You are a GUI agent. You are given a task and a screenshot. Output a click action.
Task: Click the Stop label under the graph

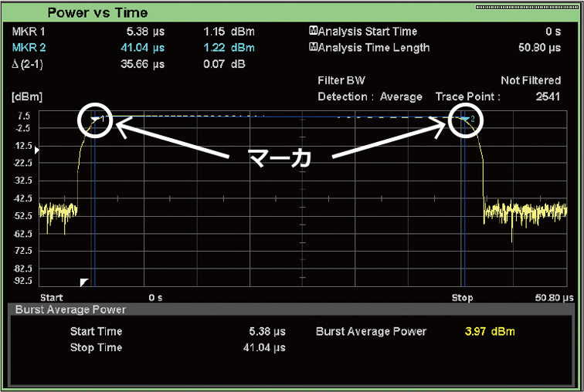462,298
